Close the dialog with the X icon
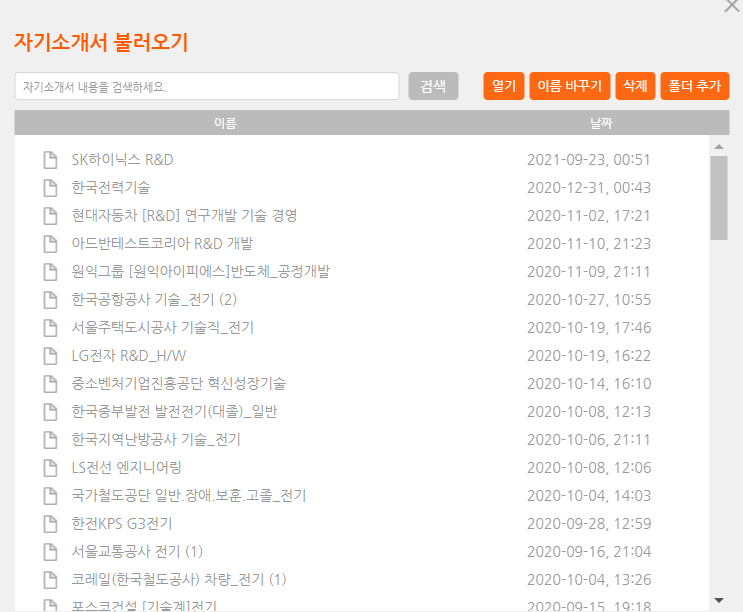The image size is (743, 612). [x=732, y=6]
